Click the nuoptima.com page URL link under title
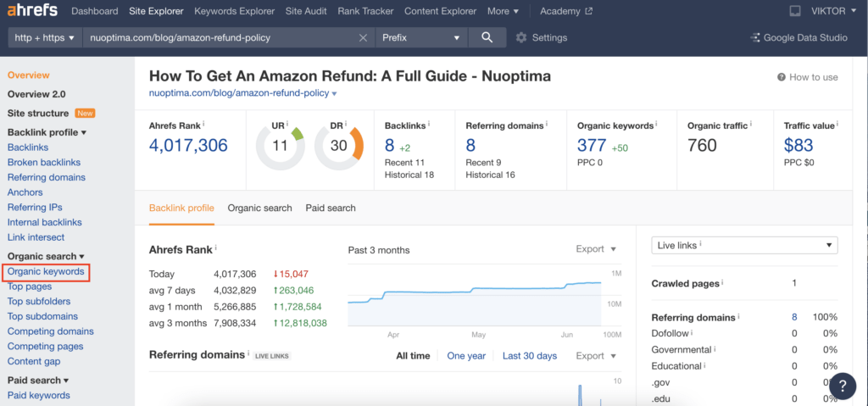This screenshot has width=868, height=406. (x=239, y=93)
